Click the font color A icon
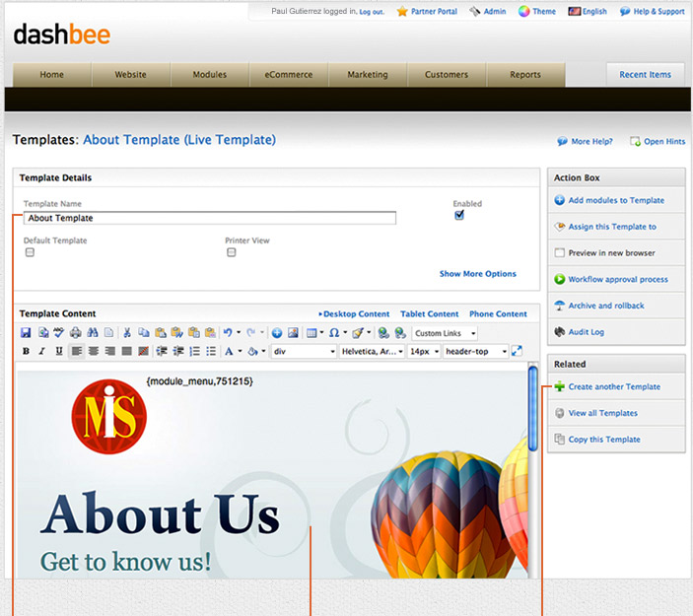 pyautogui.click(x=229, y=351)
